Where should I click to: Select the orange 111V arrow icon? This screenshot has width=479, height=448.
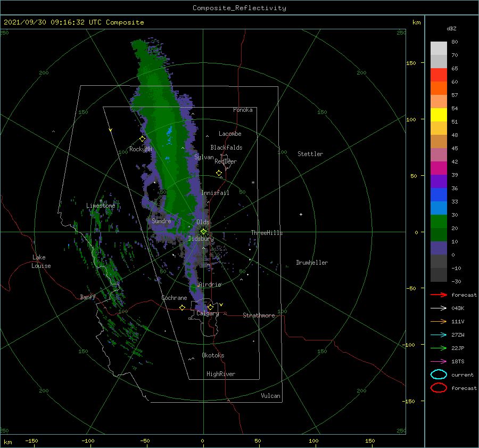click(x=439, y=321)
